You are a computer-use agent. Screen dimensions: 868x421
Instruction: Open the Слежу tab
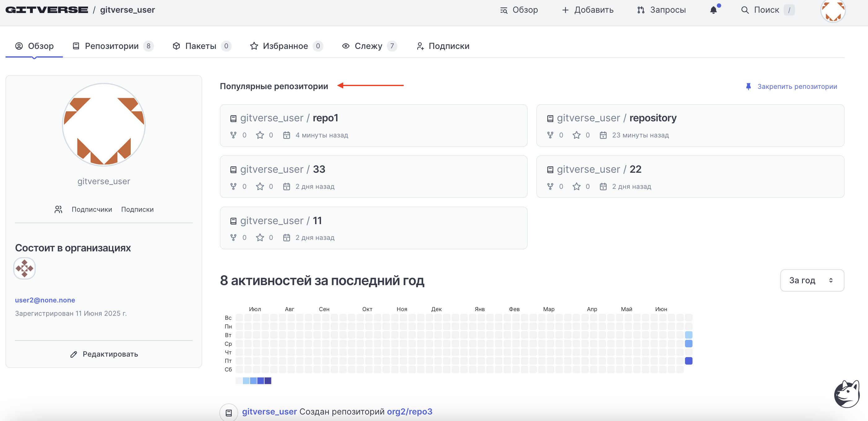coord(368,46)
